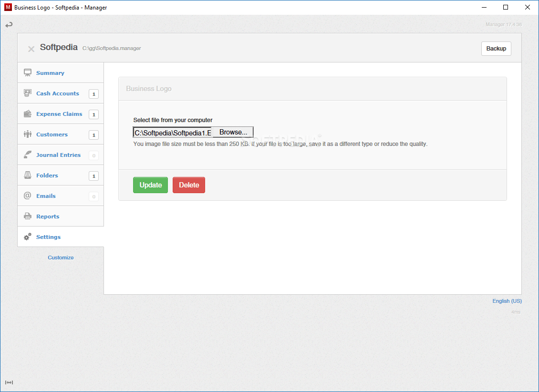Click the Cash Accounts count badge
The image size is (539, 392).
click(93, 94)
